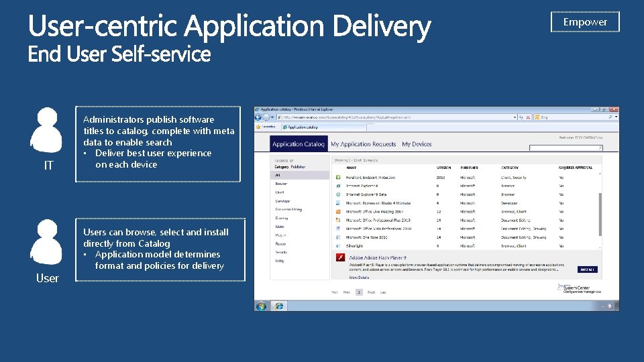Image resolution: width=644 pixels, height=362 pixels.
Task: Click the browser Forward arrow button
Action: [266, 117]
